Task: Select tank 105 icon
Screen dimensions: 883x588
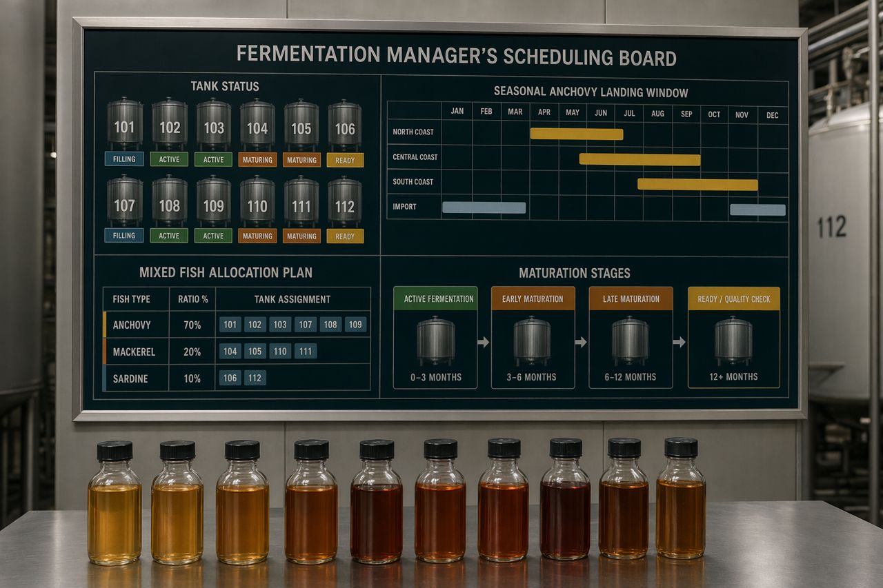Action: 301,124
